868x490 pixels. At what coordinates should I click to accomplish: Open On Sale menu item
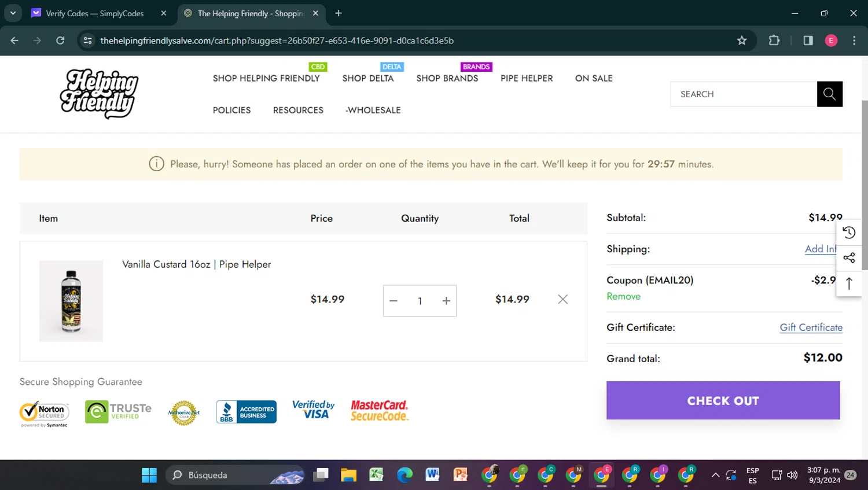point(594,78)
